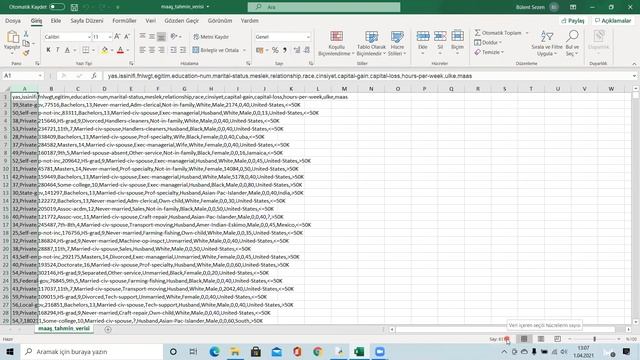
Task: Click the borders icon
Action: point(86,50)
